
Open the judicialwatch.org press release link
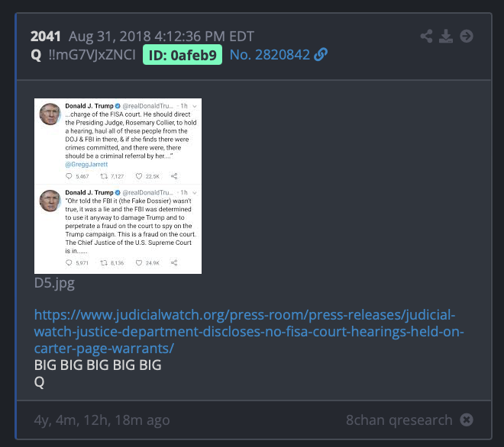click(249, 331)
